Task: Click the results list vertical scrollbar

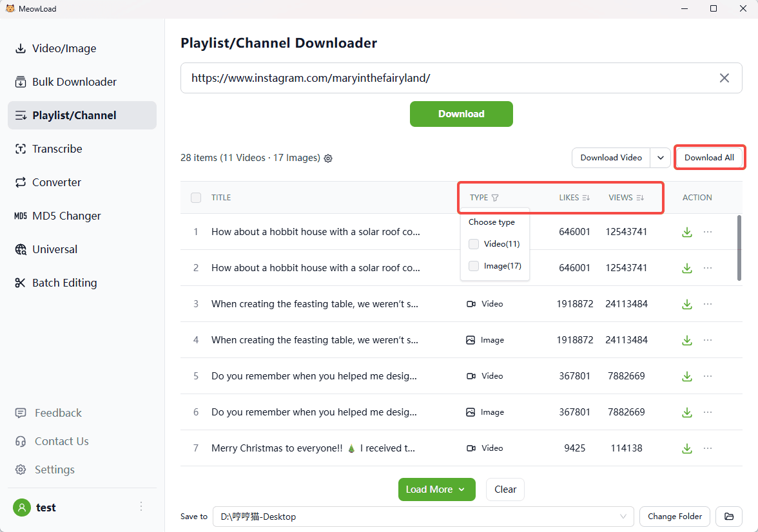Action: 739,248
